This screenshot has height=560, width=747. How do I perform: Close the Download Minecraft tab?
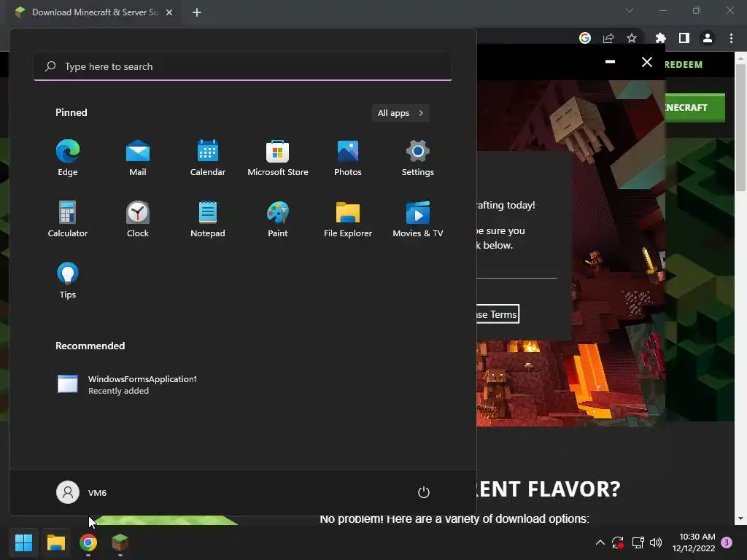169,12
